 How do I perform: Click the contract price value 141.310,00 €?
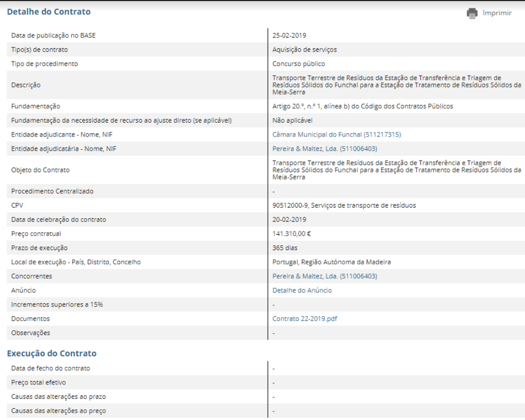291,234
